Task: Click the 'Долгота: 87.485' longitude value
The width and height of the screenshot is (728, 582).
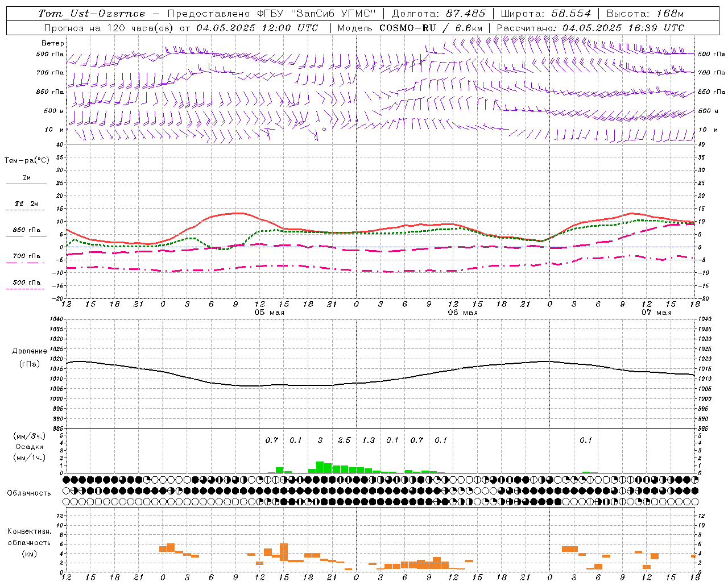Action: (439, 14)
